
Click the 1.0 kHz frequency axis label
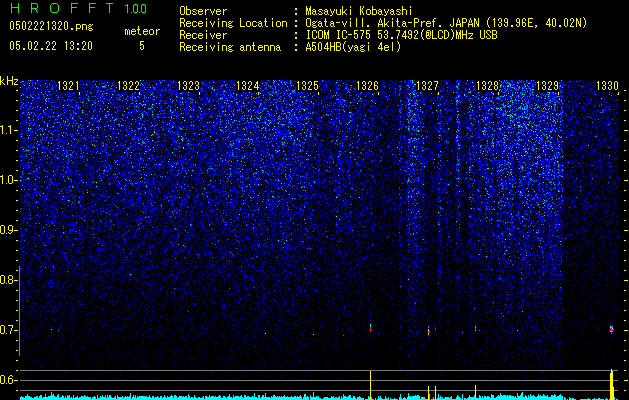pyautogui.click(x=8, y=180)
